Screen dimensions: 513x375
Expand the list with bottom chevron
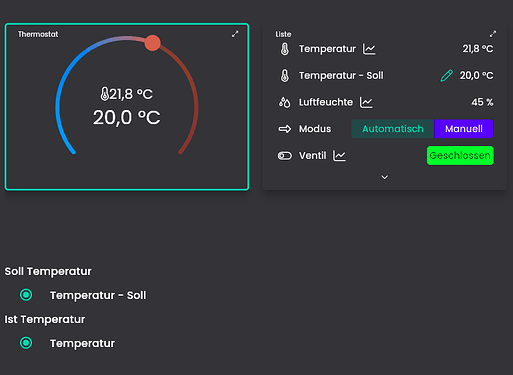pos(385,177)
